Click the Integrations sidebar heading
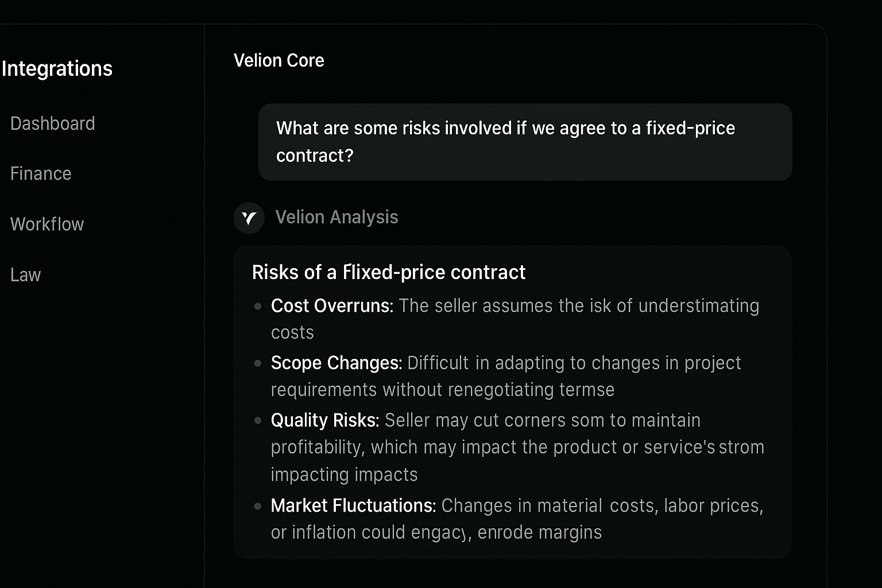This screenshot has height=588, width=882. 57,69
